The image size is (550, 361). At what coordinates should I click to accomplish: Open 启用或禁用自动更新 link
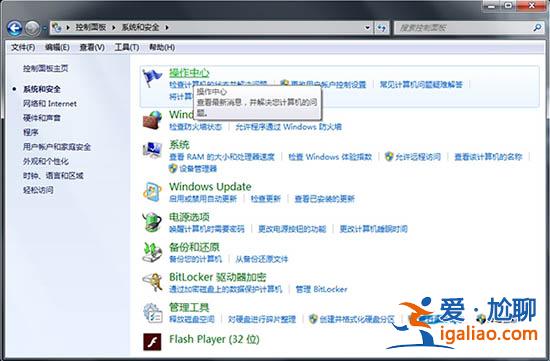point(203,199)
